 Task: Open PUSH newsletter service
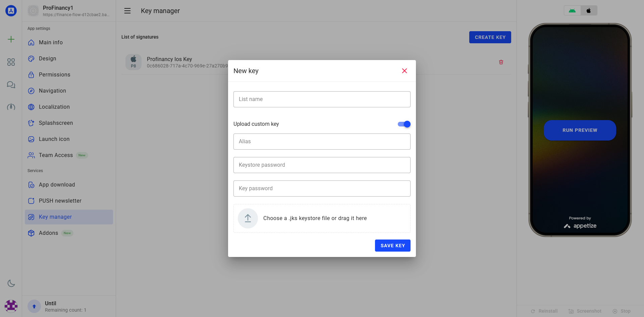click(69, 201)
